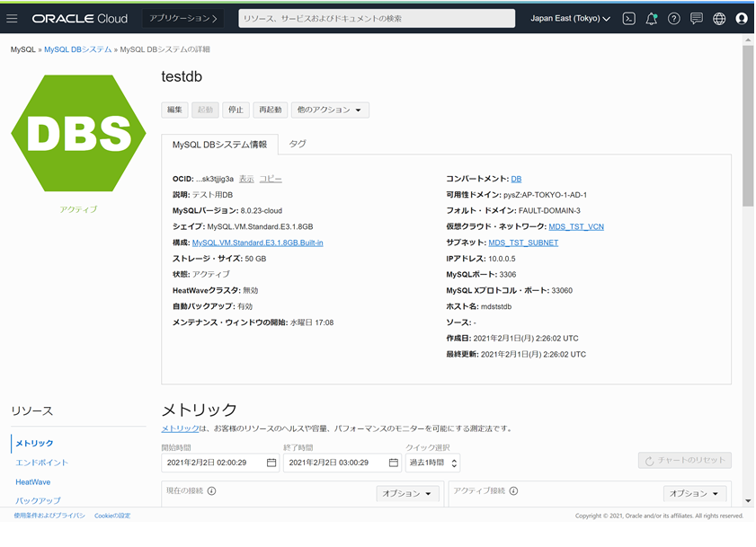Open the start time calendar picker icon
Screen dimensions: 756x547
271,463
